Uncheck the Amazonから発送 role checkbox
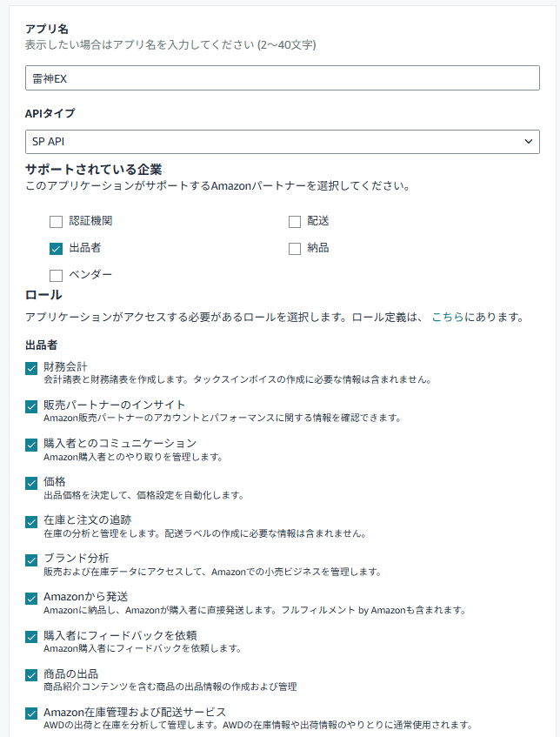Image resolution: width=560 pixels, height=737 pixels. pyautogui.click(x=31, y=599)
